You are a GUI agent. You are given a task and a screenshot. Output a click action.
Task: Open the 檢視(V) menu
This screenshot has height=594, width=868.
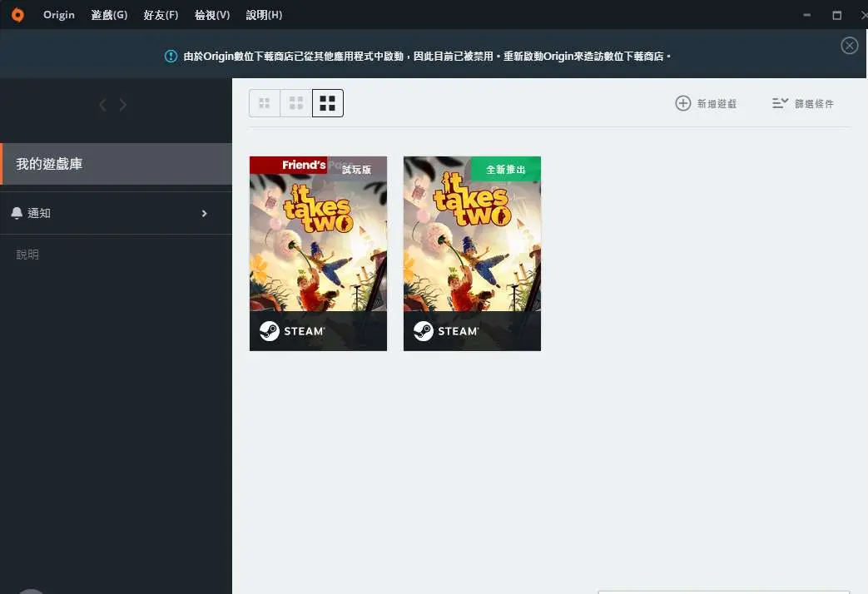212,15
